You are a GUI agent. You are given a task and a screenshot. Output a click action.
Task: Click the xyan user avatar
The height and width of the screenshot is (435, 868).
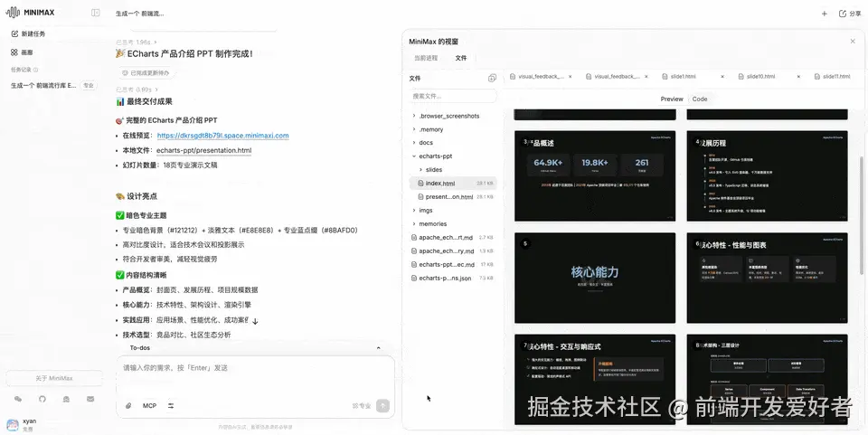pos(13,425)
